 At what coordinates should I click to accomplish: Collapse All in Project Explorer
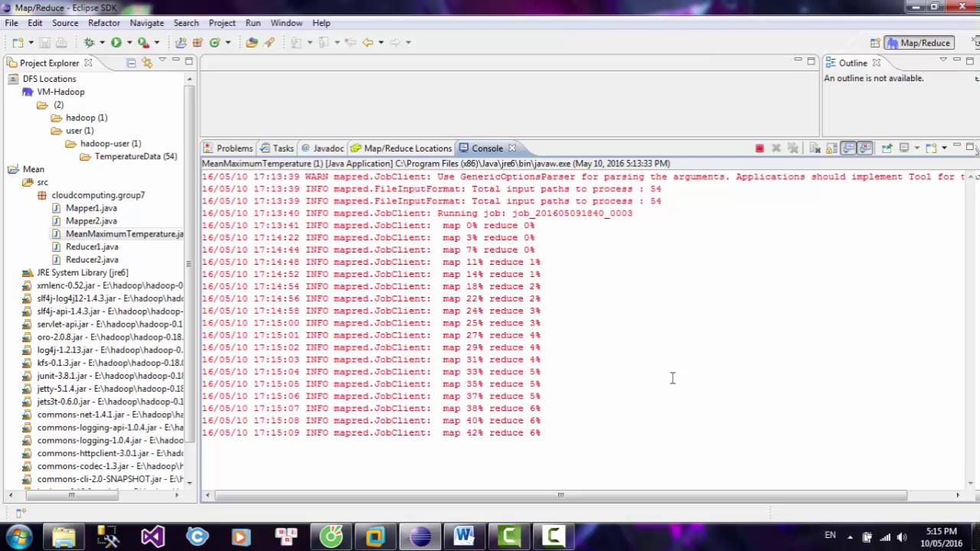click(131, 63)
